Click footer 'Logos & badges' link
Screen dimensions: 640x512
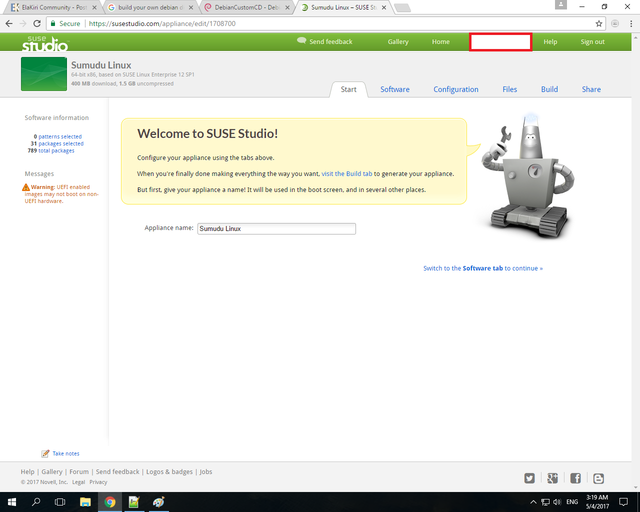tap(169, 472)
